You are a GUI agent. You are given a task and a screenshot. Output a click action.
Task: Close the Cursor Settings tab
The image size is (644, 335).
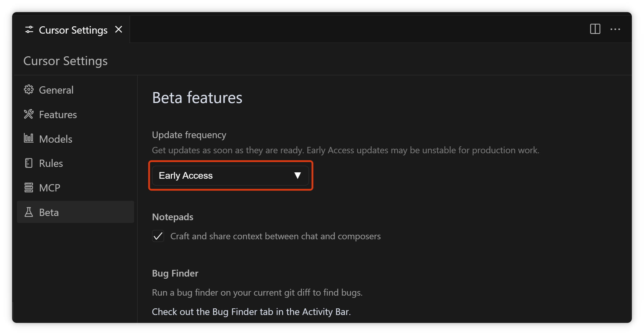(x=119, y=29)
